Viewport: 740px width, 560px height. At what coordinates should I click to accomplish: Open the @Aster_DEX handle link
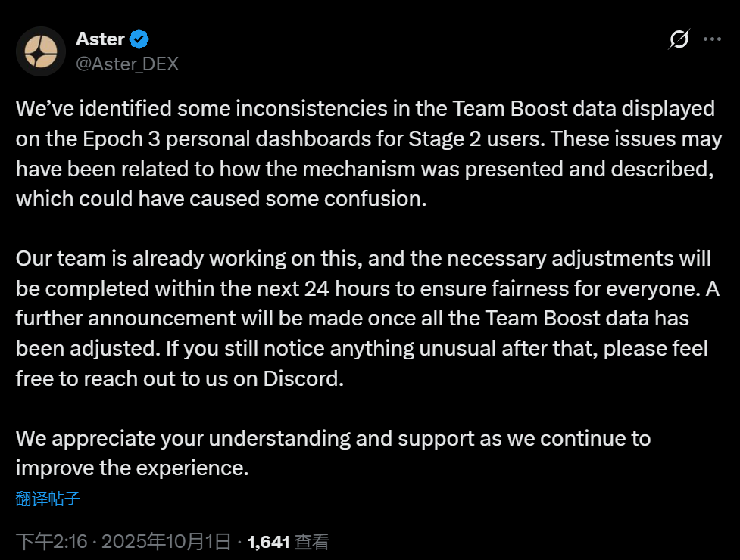[127, 64]
